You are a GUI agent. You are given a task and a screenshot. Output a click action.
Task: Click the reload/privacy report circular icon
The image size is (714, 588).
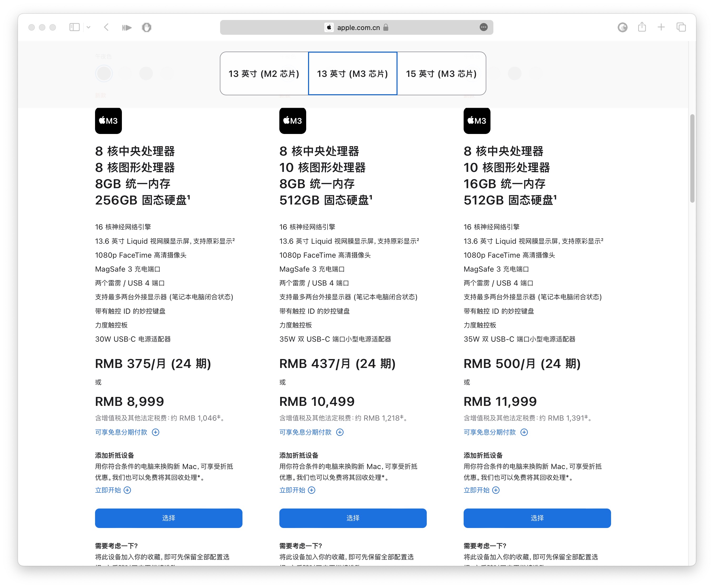622,27
